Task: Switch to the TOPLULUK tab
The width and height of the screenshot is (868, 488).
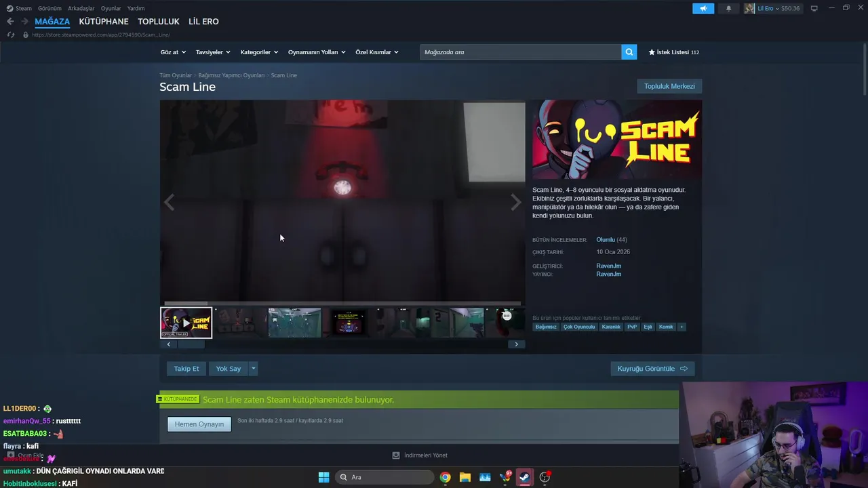Action: [159, 22]
